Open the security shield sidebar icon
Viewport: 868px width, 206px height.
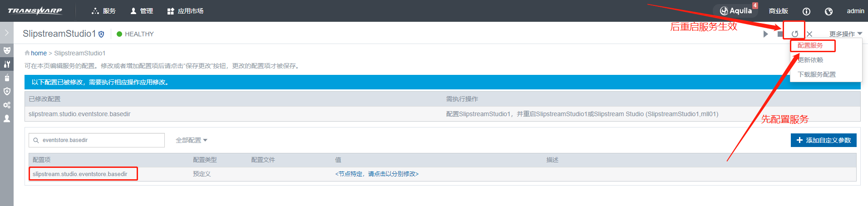[7, 91]
